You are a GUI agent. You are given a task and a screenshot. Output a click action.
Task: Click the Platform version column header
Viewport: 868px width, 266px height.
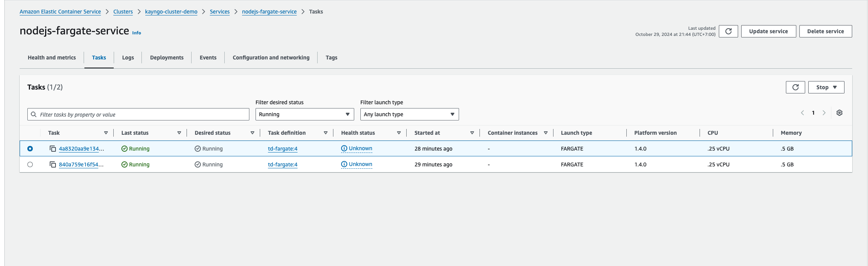click(x=655, y=133)
